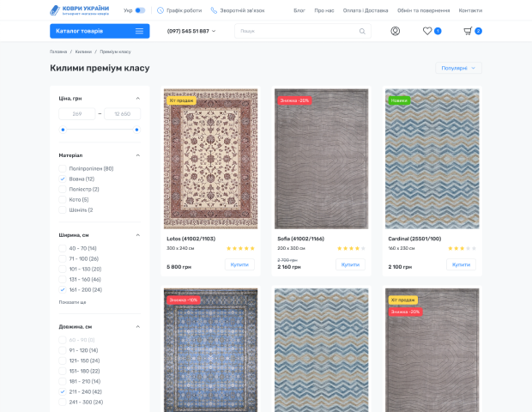Viewport: 532px width, 412px height.
Task: Click the clock icon near Графік роботи
Action: click(160, 10)
